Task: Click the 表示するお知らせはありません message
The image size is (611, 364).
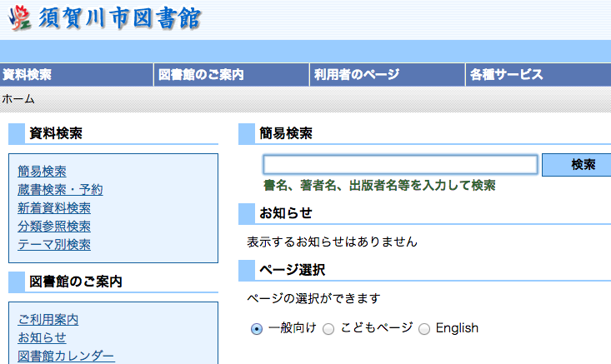Action: [x=332, y=242]
